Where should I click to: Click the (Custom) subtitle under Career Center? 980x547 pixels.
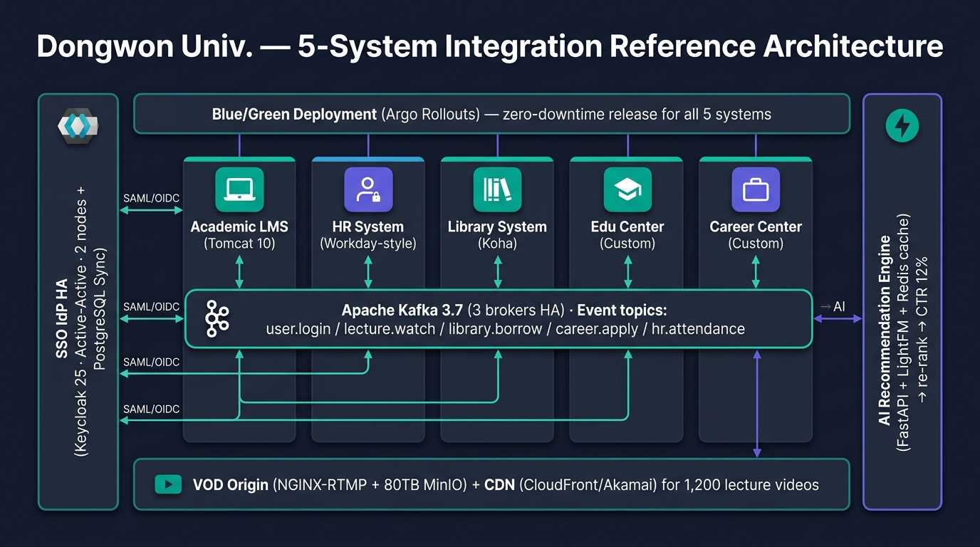(756, 244)
